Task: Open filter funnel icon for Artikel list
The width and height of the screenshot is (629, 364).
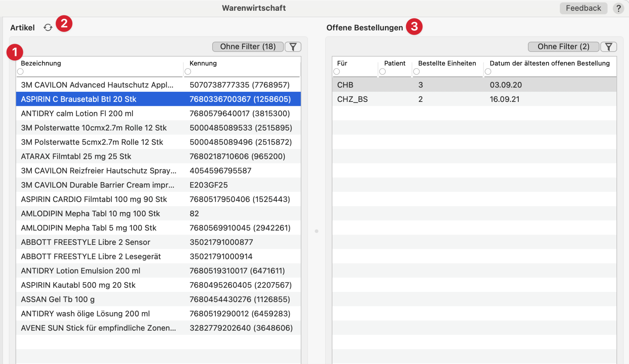Action: (x=293, y=47)
